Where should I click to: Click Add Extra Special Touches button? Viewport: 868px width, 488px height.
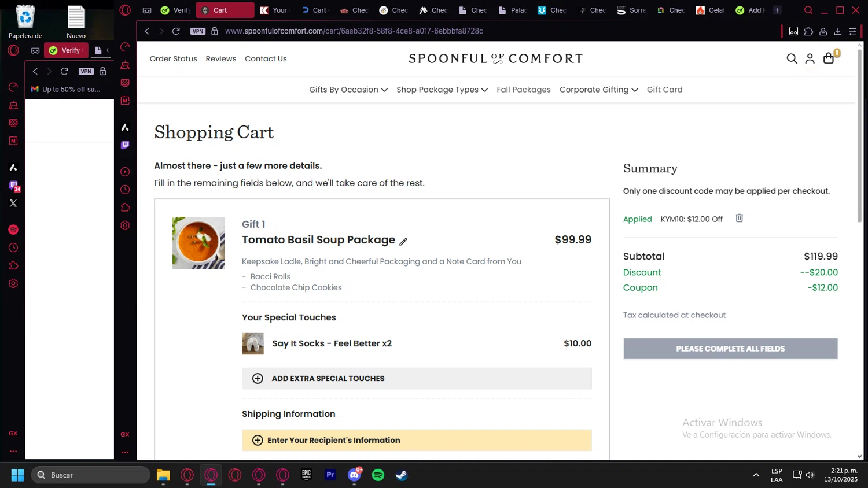point(417,378)
